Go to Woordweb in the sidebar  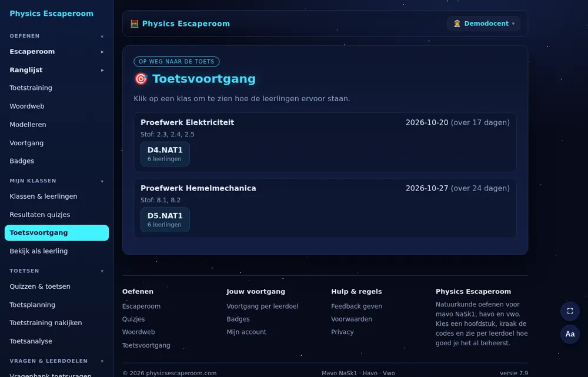[56, 106]
